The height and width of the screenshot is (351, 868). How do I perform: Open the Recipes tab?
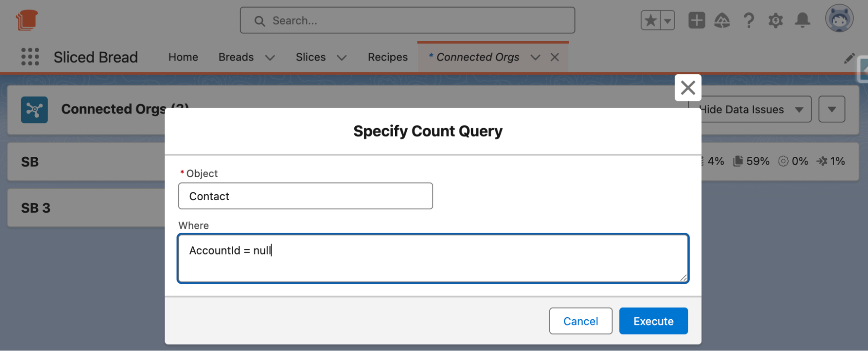pos(387,57)
